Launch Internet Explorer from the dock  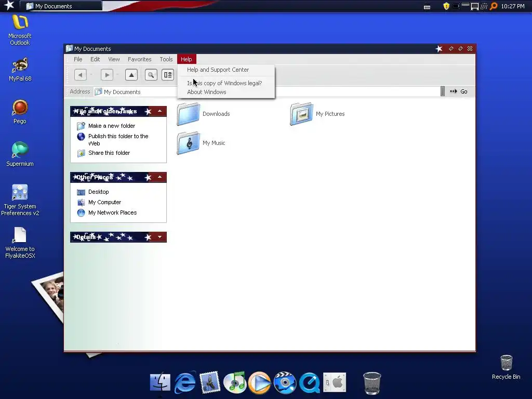[x=185, y=383]
